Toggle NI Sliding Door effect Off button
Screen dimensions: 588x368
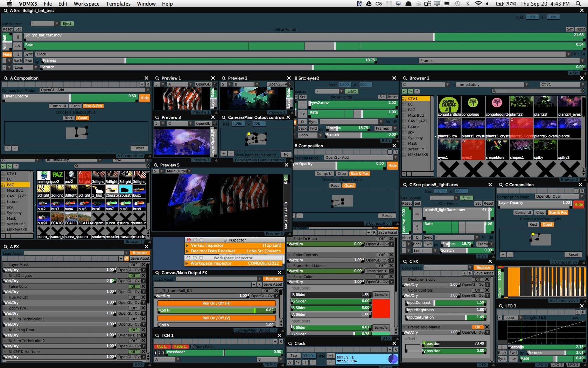pyautogui.click(x=134, y=330)
